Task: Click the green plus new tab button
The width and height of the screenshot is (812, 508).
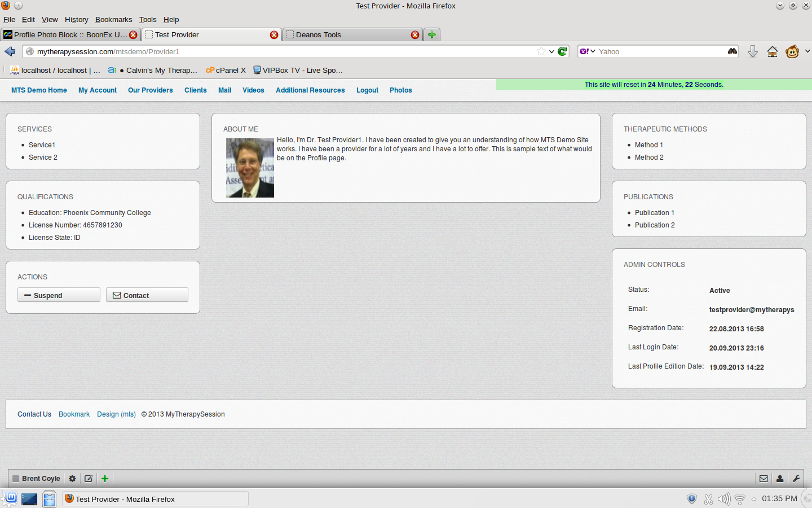Action: (x=432, y=34)
